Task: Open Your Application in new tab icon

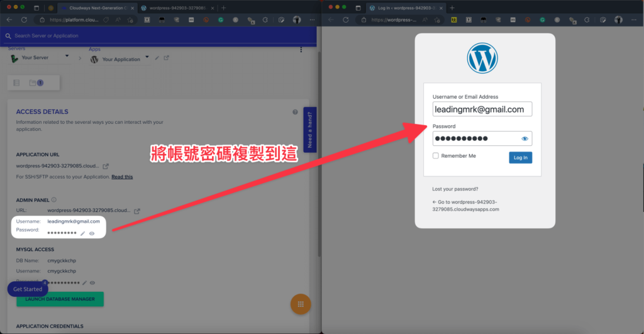Action: [x=166, y=58]
